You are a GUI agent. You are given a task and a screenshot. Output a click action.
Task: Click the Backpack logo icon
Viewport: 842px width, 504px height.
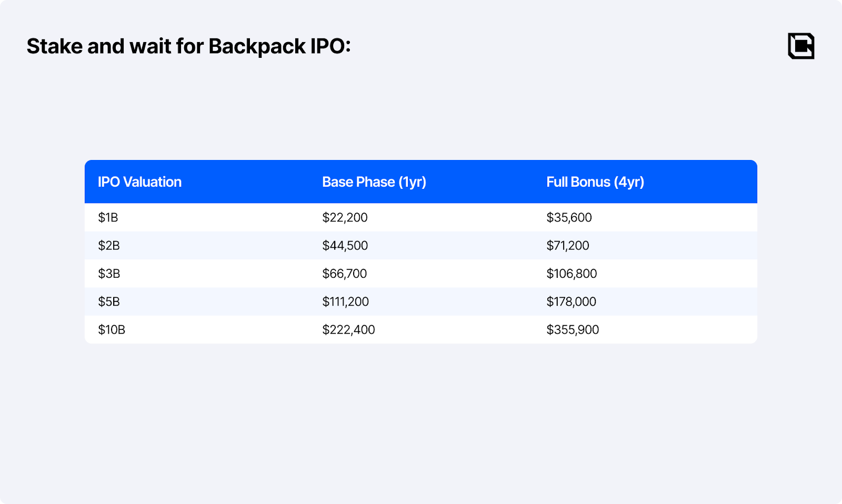click(x=801, y=46)
